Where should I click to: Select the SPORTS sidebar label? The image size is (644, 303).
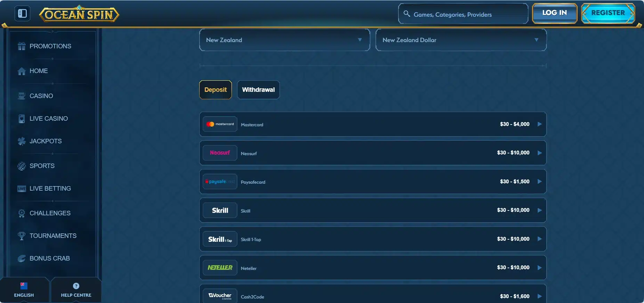(x=42, y=166)
